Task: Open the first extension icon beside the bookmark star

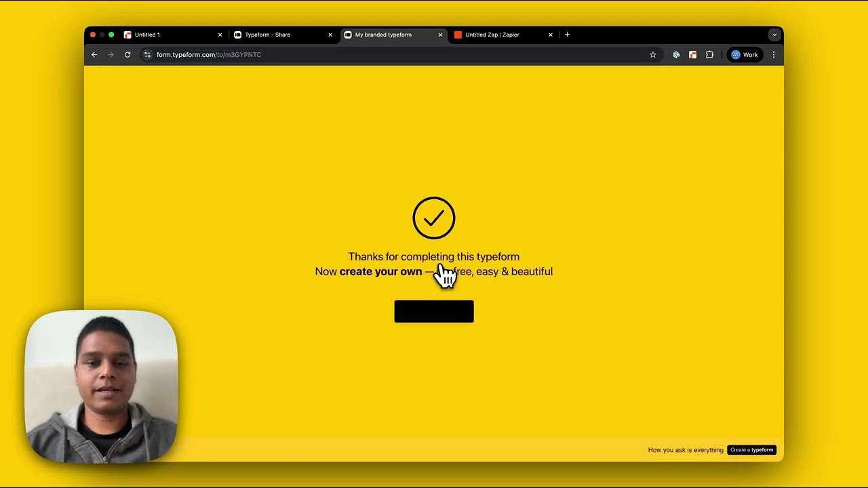Action: 676,55
